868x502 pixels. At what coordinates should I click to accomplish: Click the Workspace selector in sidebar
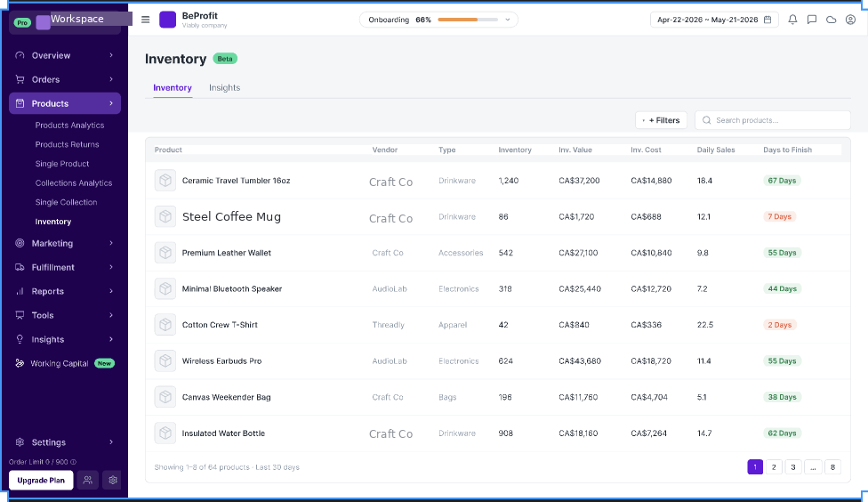(x=65, y=22)
